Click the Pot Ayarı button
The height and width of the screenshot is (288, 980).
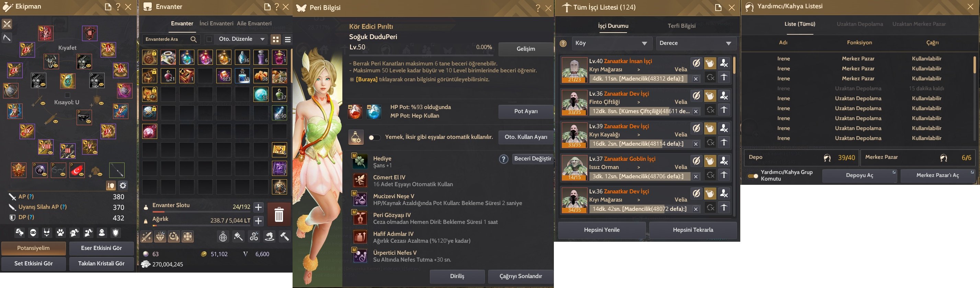(x=526, y=111)
